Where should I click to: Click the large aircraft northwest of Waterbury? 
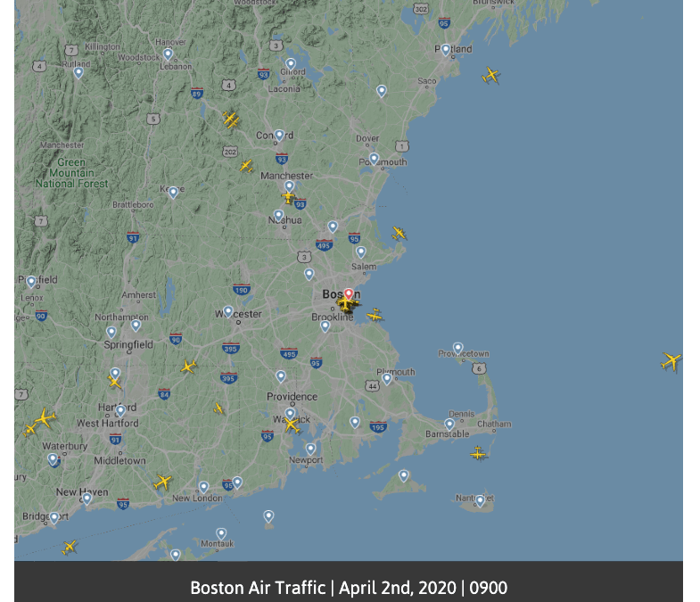point(45,418)
